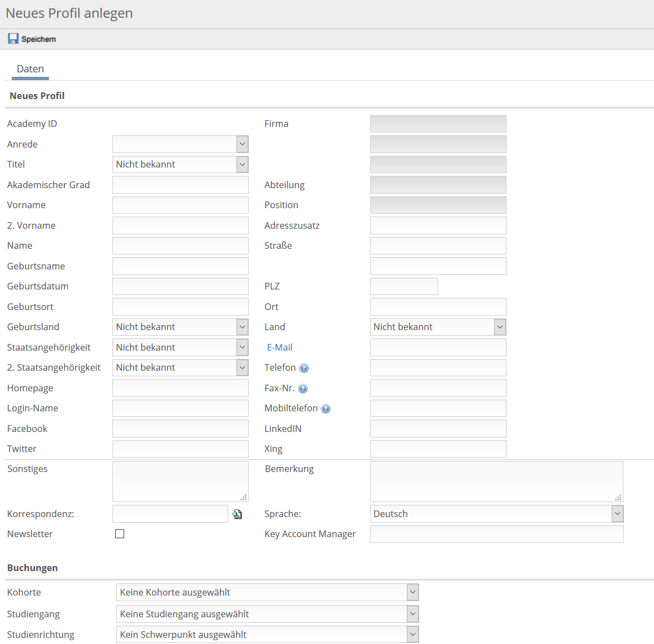Image resolution: width=654 pixels, height=644 pixels.
Task: Click into the 2. Vorname field
Action: click(x=180, y=225)
